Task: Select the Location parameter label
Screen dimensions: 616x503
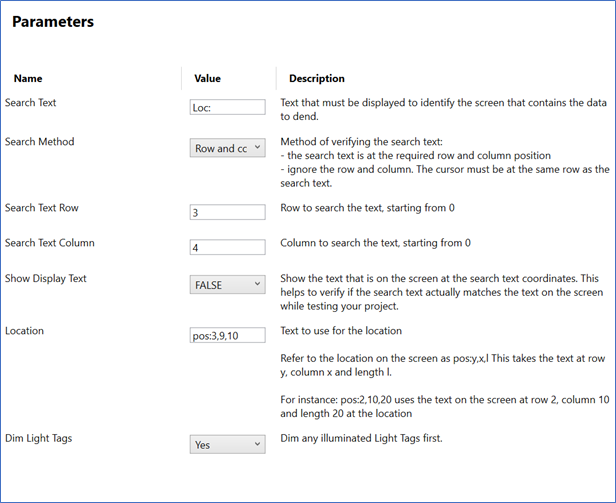Action: (x=24, y=331)
